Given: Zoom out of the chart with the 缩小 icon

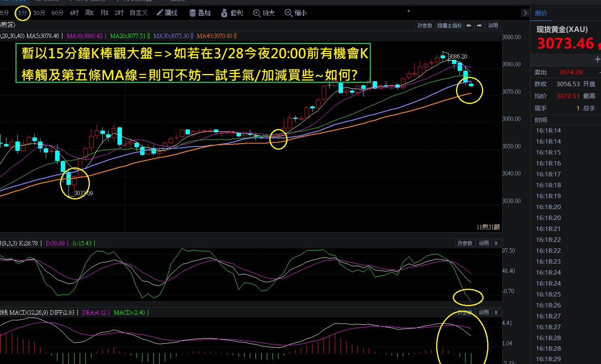Looking at the screenshot, I should (x=295, y=13).
